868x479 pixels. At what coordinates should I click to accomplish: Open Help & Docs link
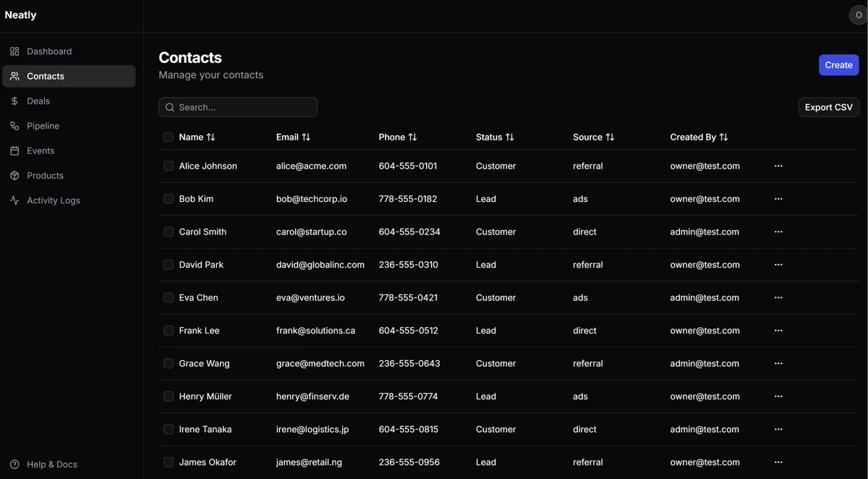(69, 465)
